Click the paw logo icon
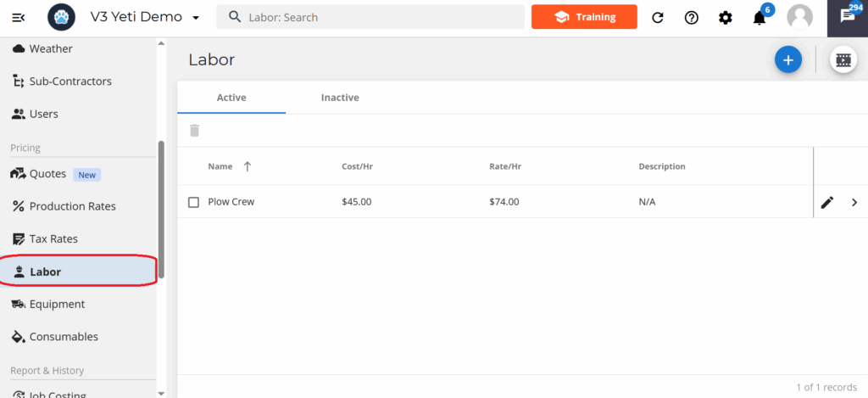Image resolution: width=868 pixels, height=398 pixels. pyautogui.click(x=61, y=17)
